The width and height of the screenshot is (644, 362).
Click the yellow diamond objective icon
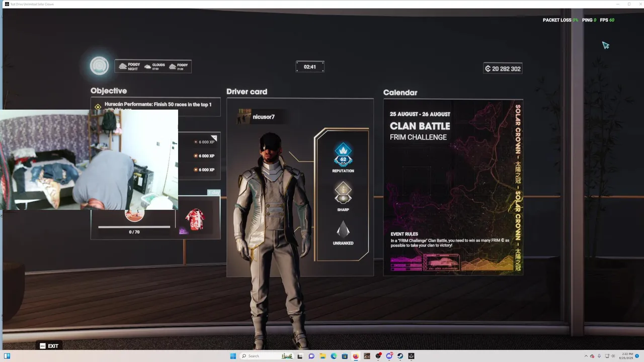pos(98,107)
